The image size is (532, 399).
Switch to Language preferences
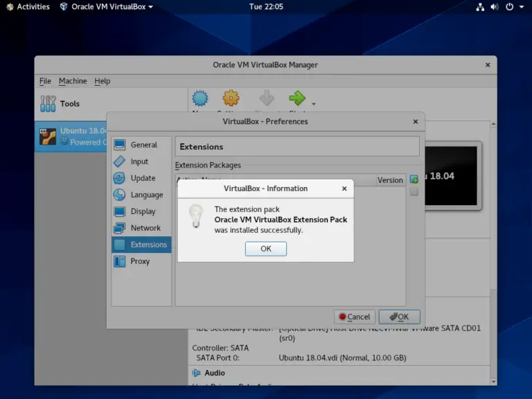pyautogui.click(x=141, y=195)
